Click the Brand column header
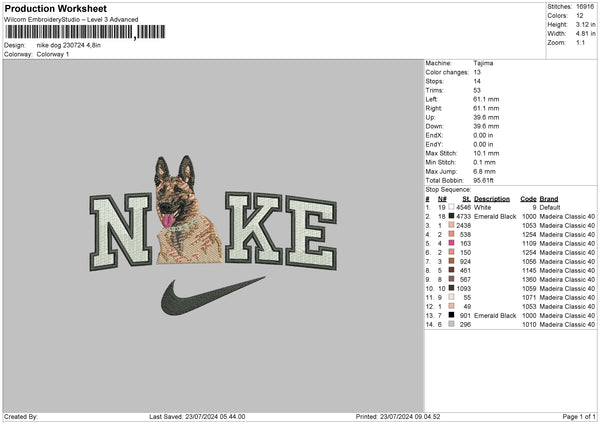This screenshot has height=424, width=600. (549, 198)
